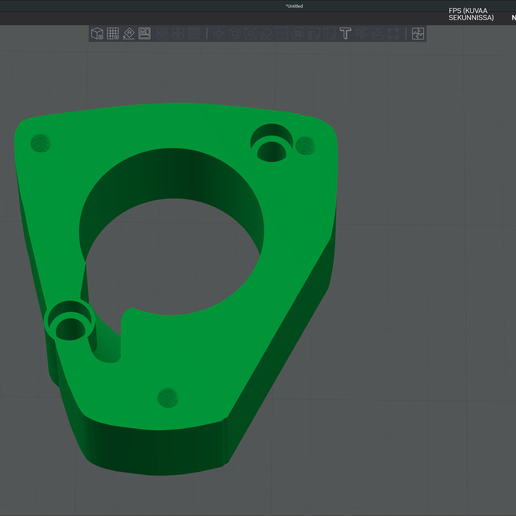516x516 pixels.
Task: Select the Support painting tool
Action: (314, 34)
